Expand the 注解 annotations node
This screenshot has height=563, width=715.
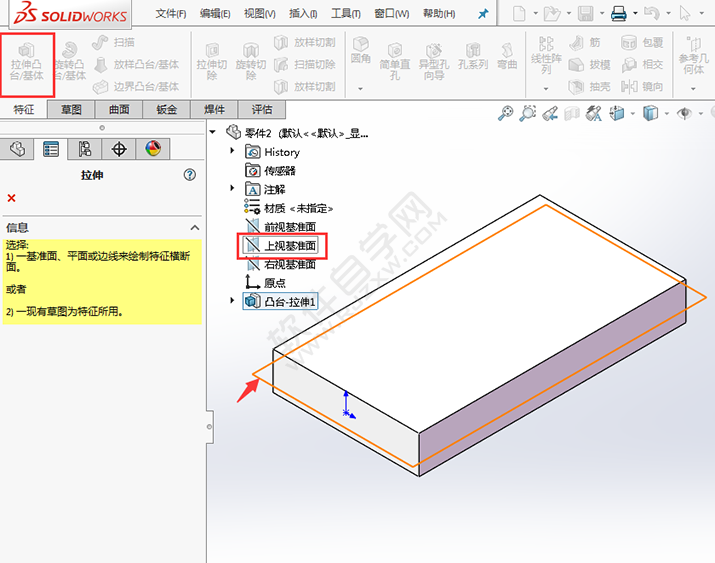(232, 188)
